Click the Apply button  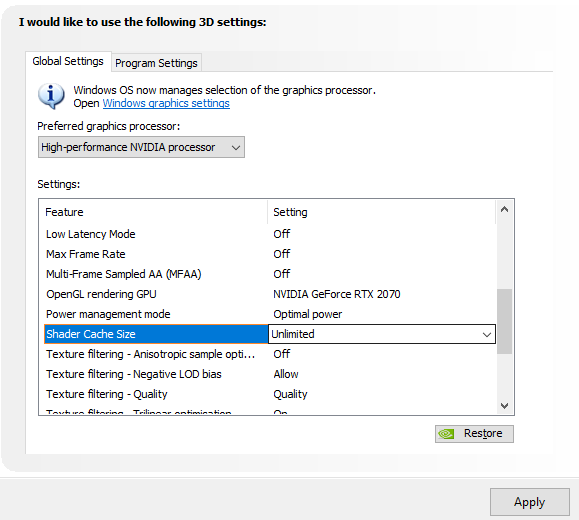[x=530, y=502]
